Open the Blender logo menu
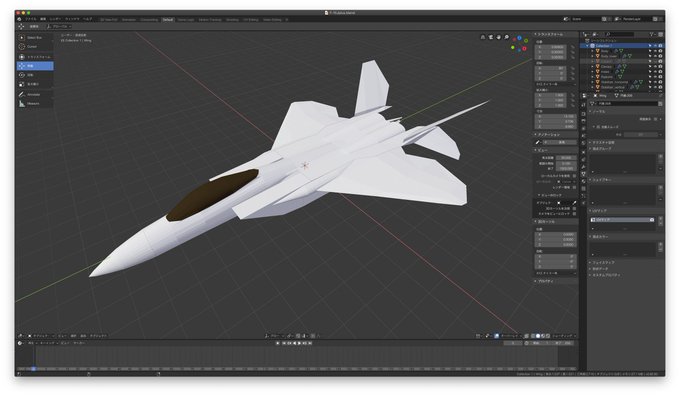The height and width of the screenshot is (396, 680). [x=20, y=19]
